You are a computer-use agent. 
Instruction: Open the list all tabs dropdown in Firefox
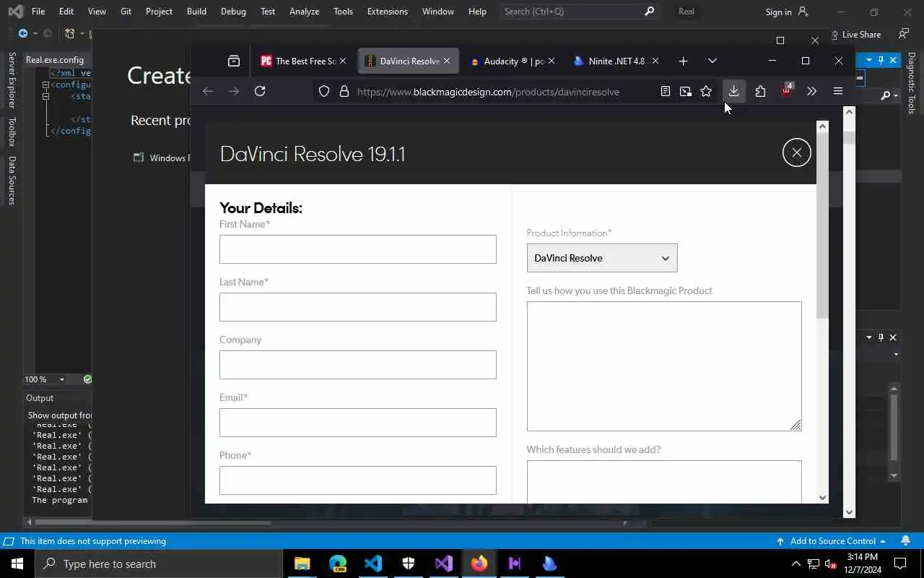(x=712, y=61)
